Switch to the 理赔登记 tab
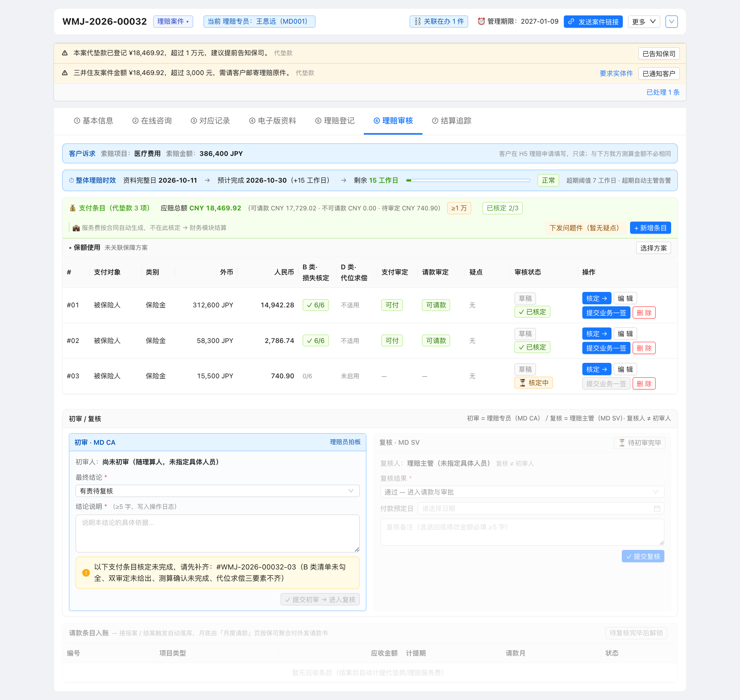Screen dimensions: 740x700 pyautogui.click(x=335, y=121)
